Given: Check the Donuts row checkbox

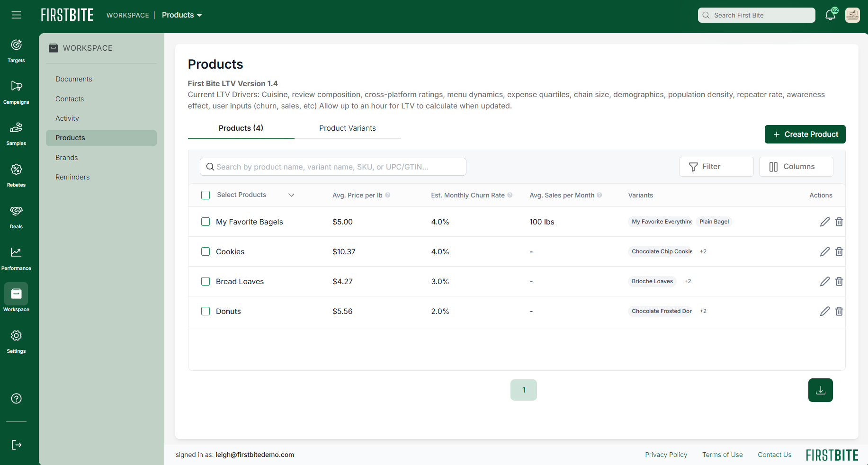Looking at the screenshot, I should (x=206, y=311).
